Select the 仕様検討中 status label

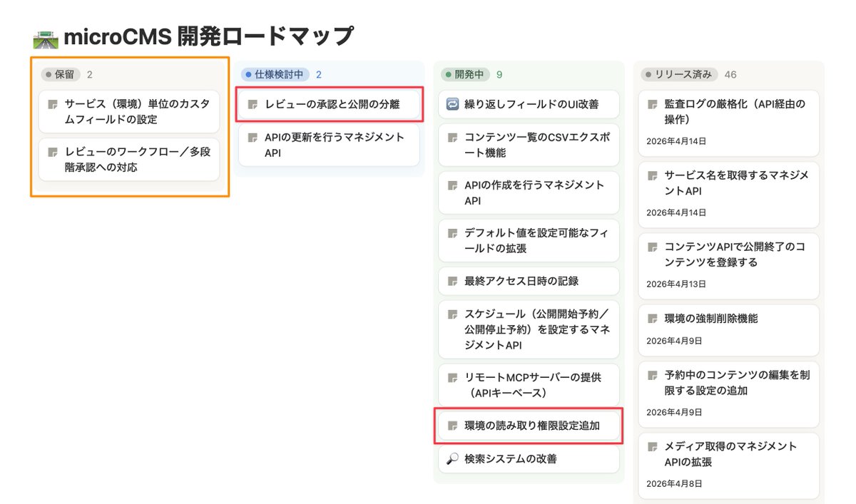pyautogui.click(x=275, y=74)
